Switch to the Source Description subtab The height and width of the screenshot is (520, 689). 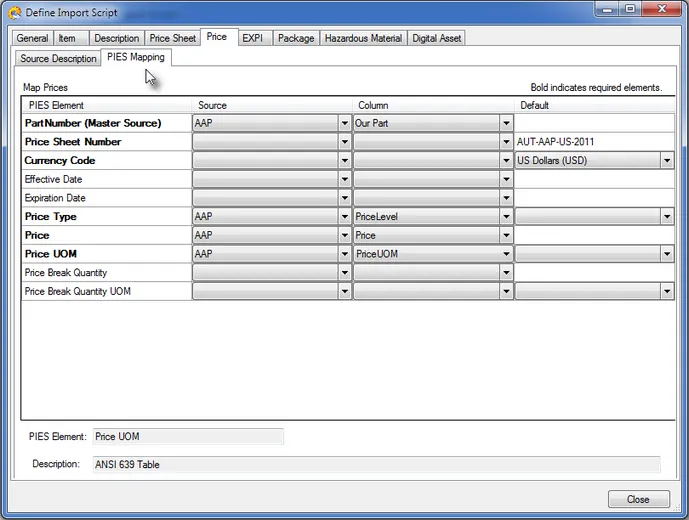(x=59, y=58)
